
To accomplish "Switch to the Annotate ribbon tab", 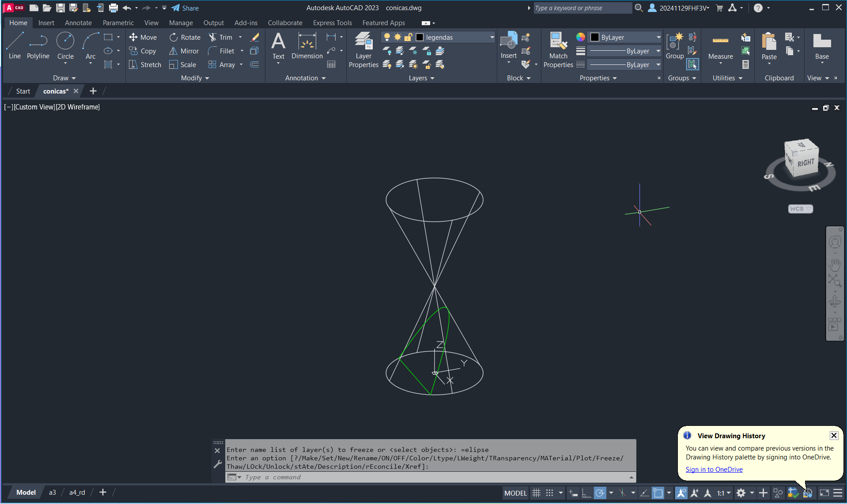I will (78, 23).
